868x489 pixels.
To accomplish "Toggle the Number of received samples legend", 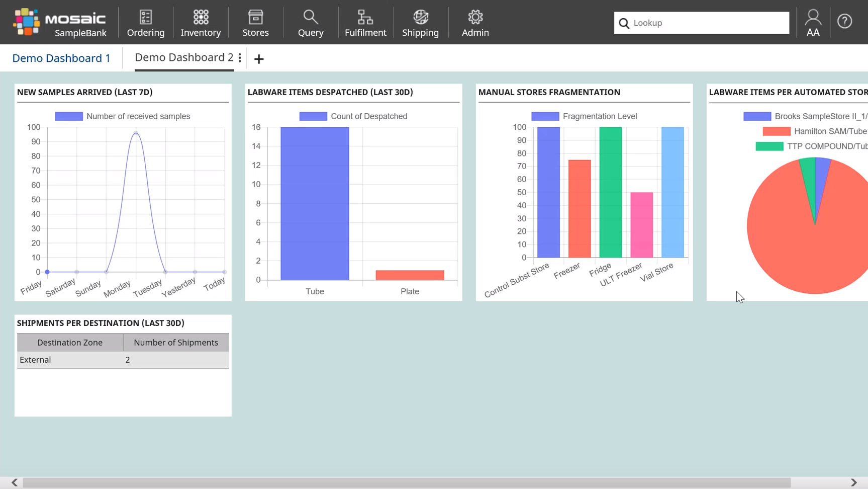I will pos(69,116).
